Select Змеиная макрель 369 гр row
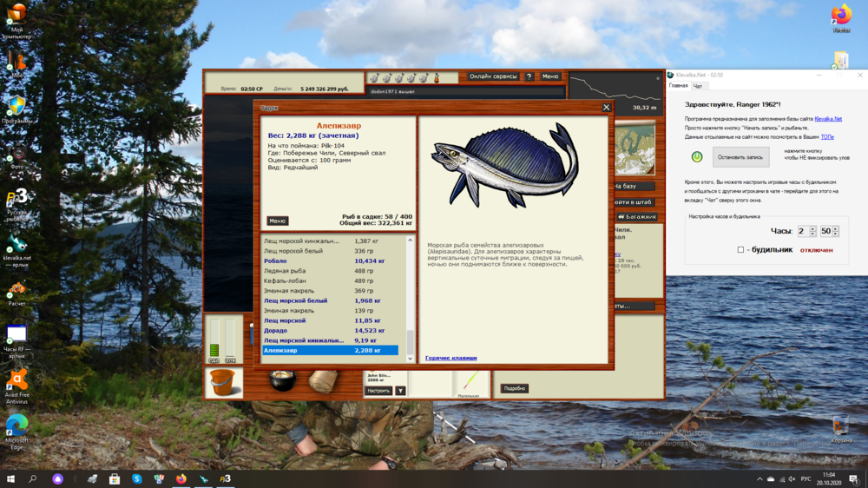868x488 pixels. coord(330,291)
